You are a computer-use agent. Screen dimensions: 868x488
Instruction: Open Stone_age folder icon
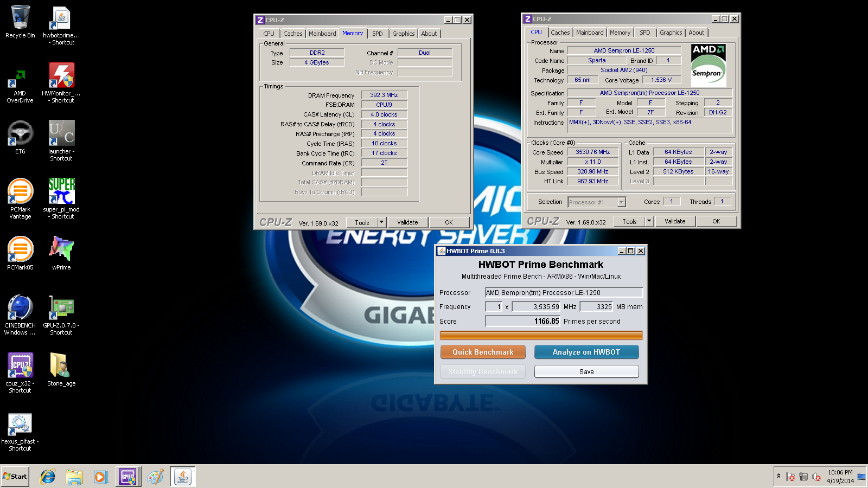tap(61, 369)
